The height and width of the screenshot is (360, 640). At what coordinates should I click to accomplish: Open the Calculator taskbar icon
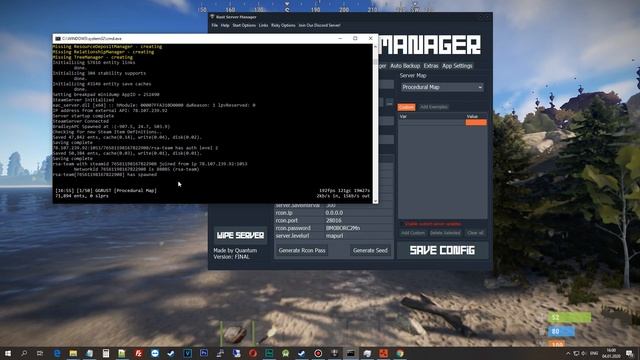point(106,353)
